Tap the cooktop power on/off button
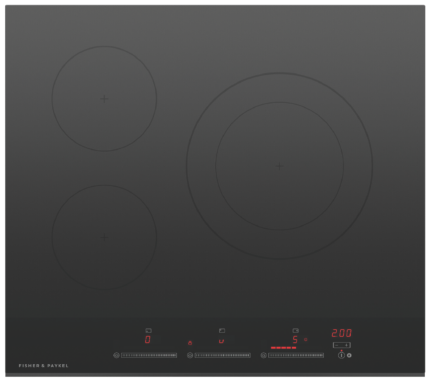 [x=341, y=355]
